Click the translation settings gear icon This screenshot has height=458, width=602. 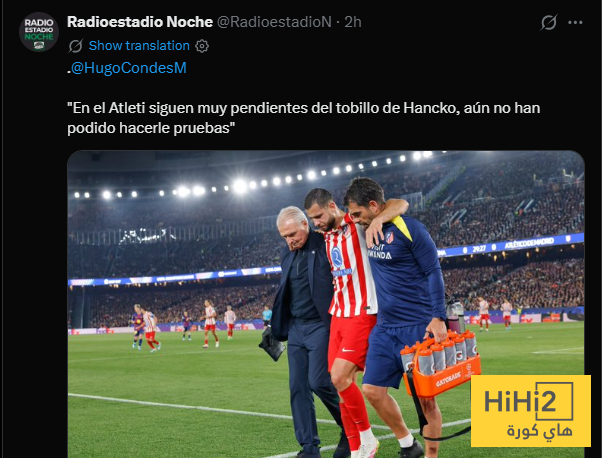pyautogui.click(x=202, y=46)
